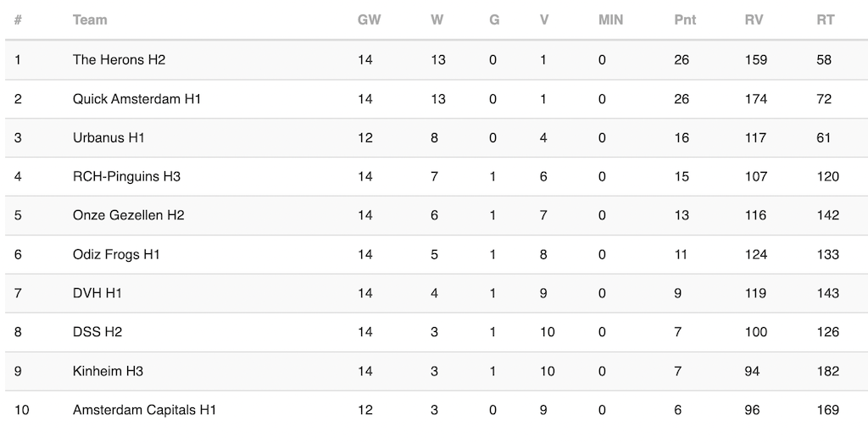The height and width of the screenshot is (443, 868).
Task: Click the G column header
Action: tap(494, 20)
